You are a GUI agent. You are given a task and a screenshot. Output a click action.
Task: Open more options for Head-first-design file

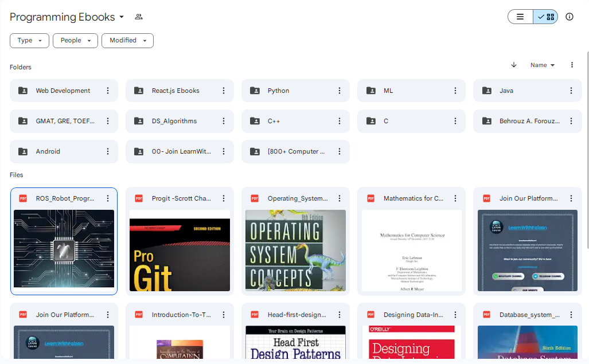339,315
